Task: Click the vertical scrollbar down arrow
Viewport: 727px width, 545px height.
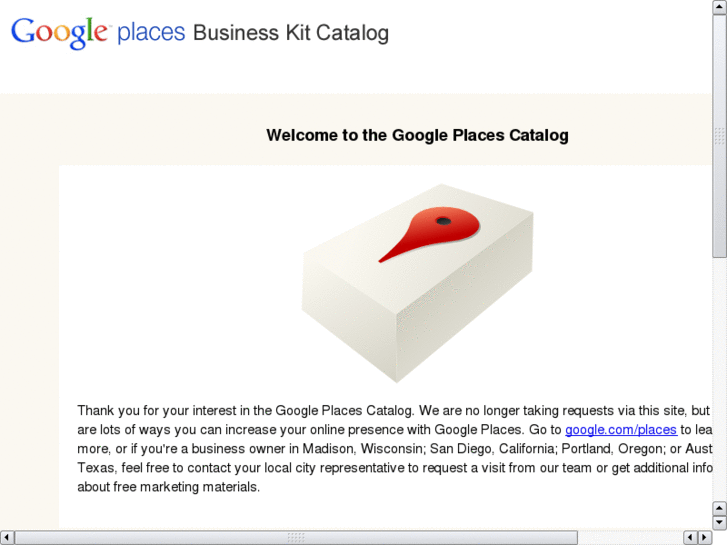Action: tap(720, 522)
